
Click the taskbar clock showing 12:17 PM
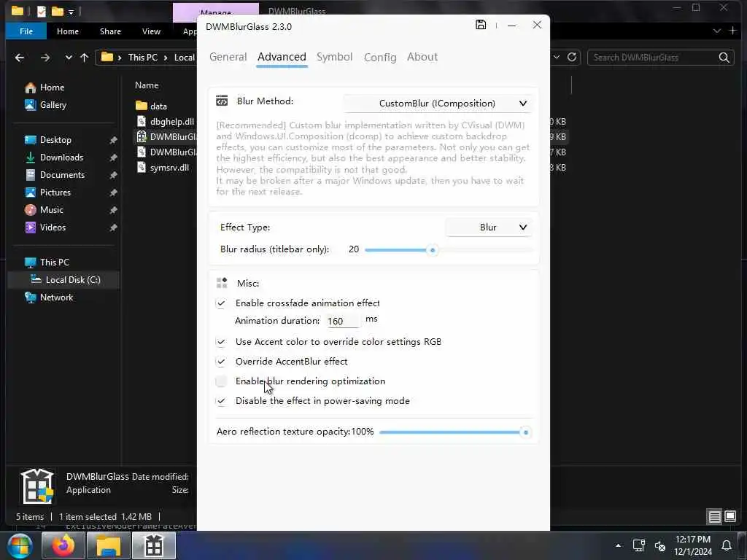693,545
